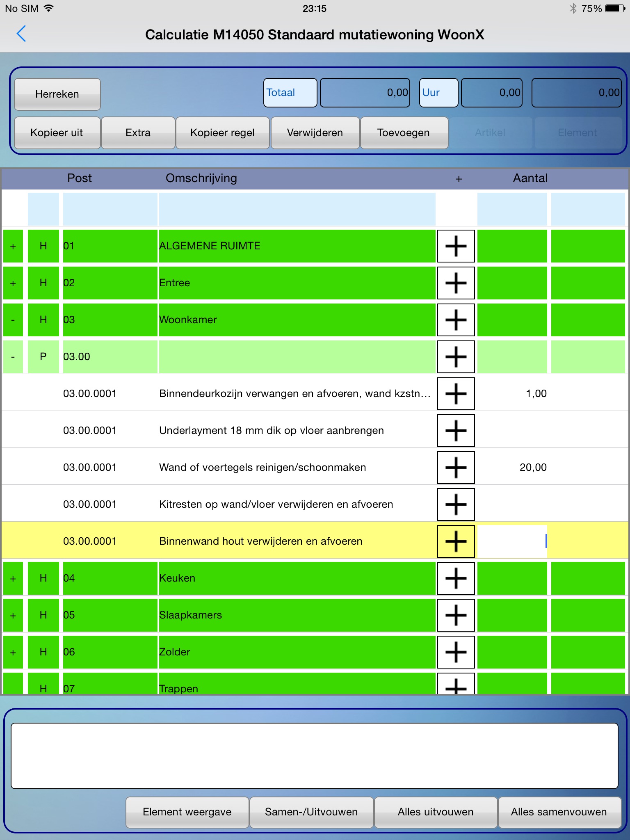The width and height of the screenshot is (630, 840).
Task: Click the plus icon in the Slaapkamers row
Action: click(456, 615)
